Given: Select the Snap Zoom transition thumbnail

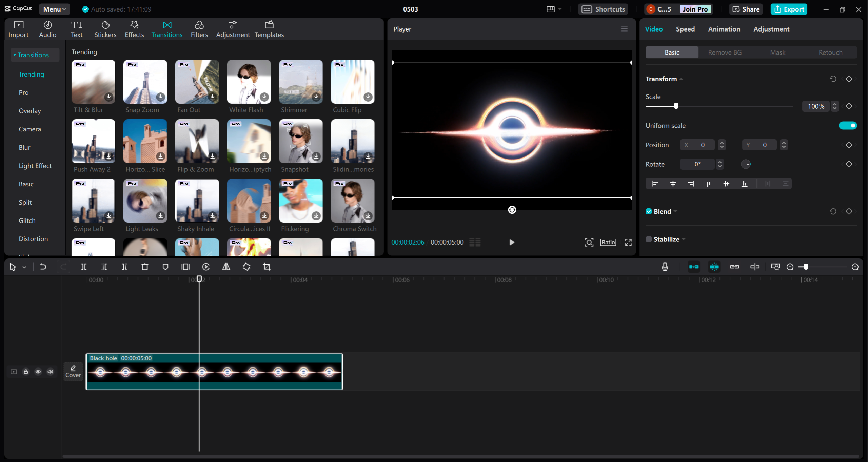Looking at the screenshot, I should click(x=145, y=82).
